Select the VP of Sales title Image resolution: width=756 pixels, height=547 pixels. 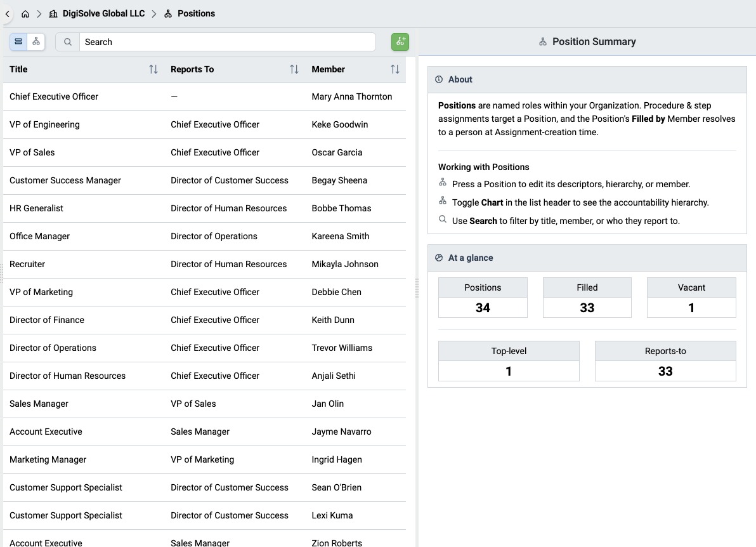click(x=32, y=152)
